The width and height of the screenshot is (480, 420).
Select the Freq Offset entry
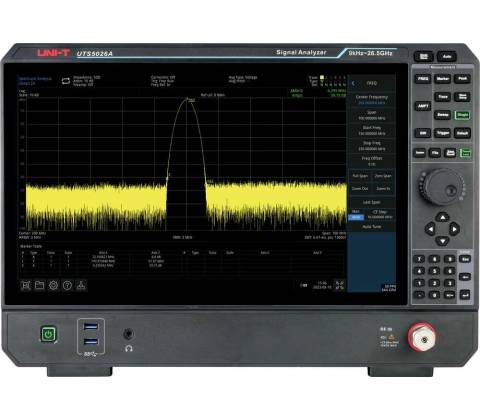372,161
